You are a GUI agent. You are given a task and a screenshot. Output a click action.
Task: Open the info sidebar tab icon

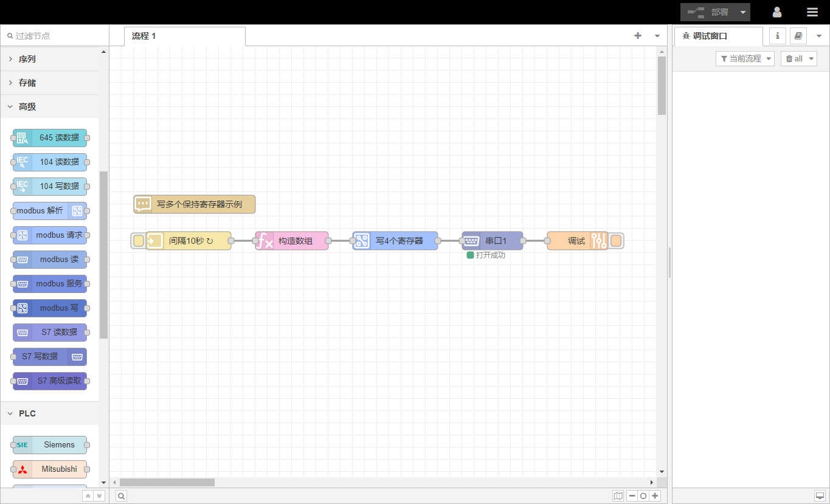[777, 36]
